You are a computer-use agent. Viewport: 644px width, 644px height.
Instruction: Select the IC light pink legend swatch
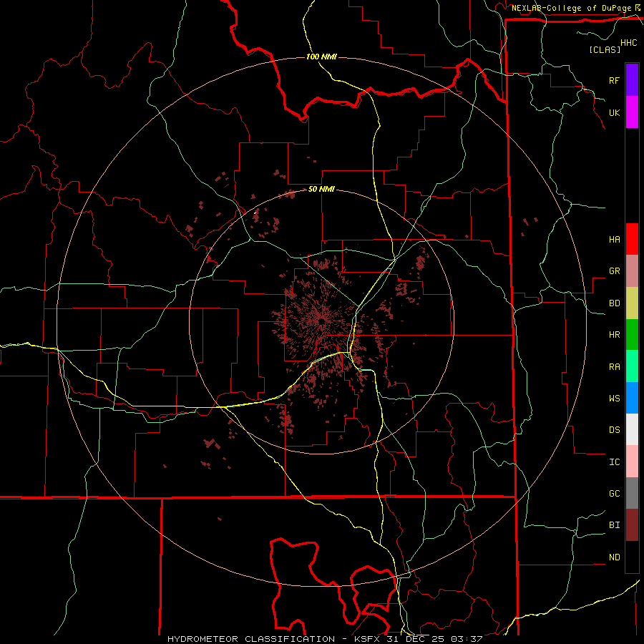(x=632, y=462)
